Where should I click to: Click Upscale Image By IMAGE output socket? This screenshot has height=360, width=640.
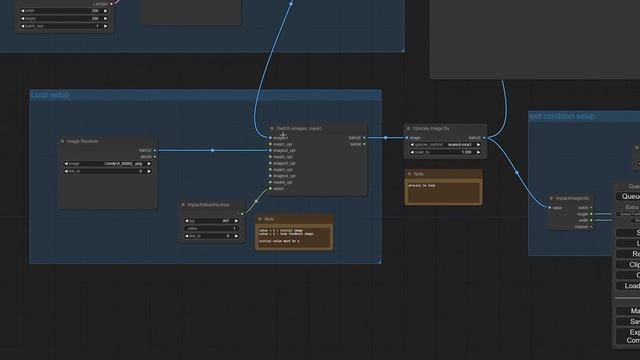point(484,138)
